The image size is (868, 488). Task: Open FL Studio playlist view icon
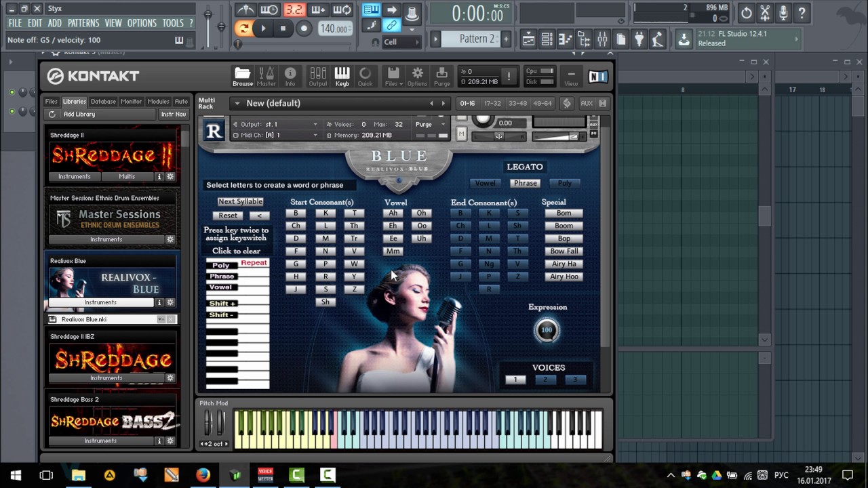(x=528, y=39)
